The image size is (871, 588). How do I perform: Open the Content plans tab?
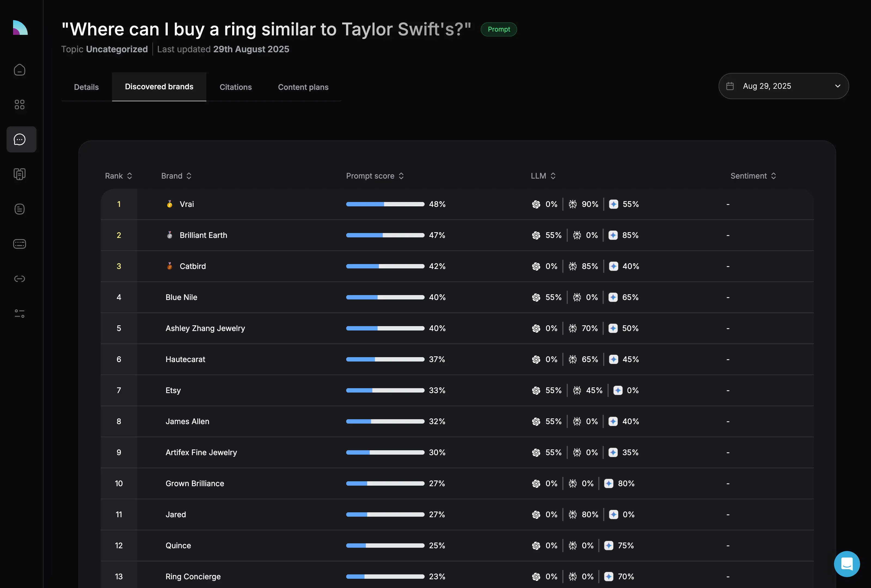pos(303,87)
